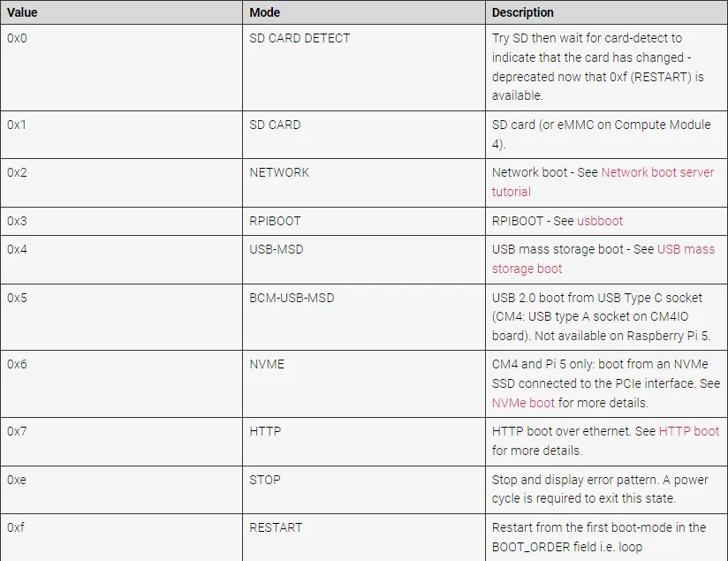The height and width of the screenshot is (561, 728).
Task: Select the STOP mode cell
Action: (x=363, y=489)
